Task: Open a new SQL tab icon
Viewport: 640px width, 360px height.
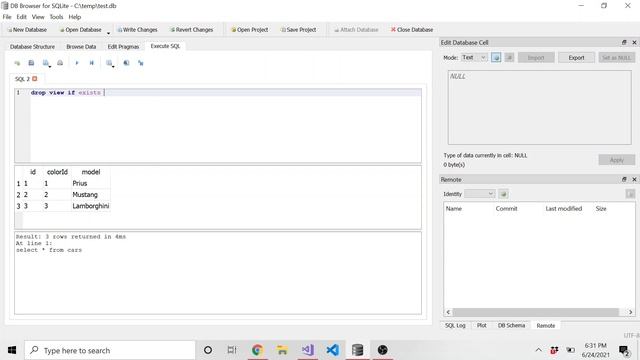Action: coord(17,63)
